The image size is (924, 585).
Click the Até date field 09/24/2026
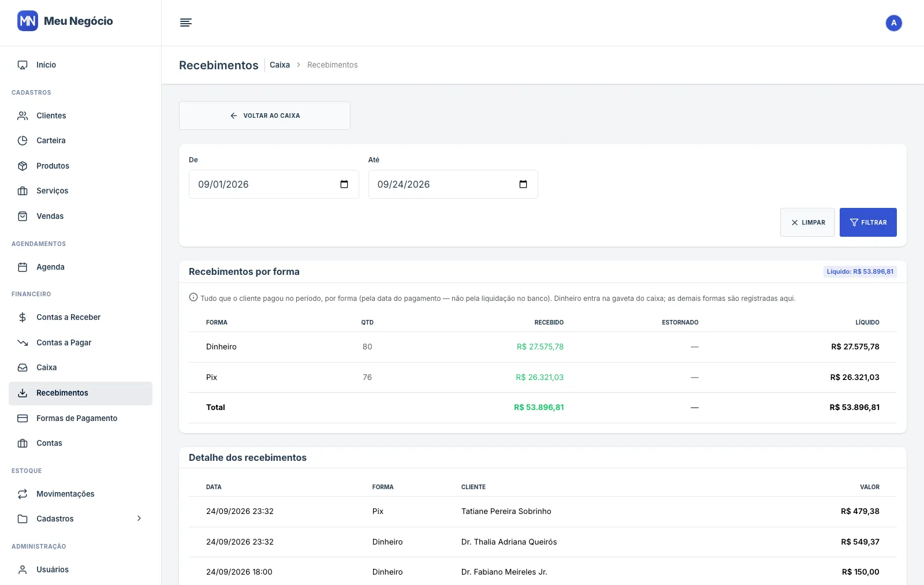[453, 184]
